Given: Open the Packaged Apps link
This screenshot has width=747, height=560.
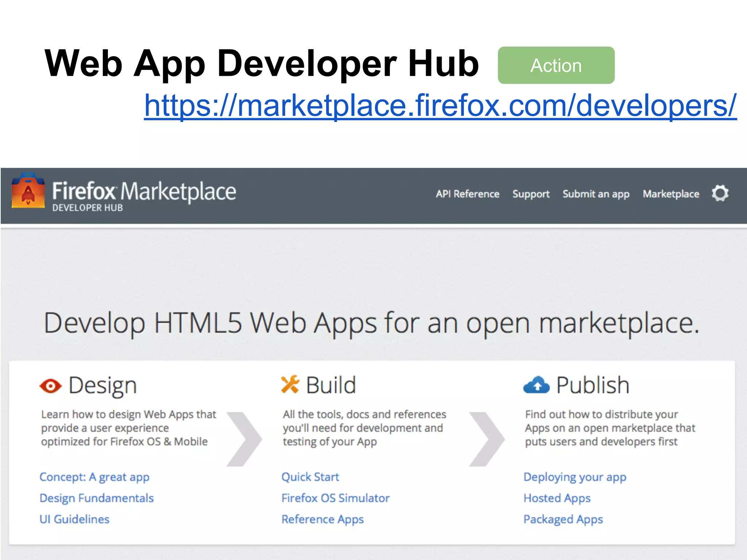Looking at the screenshot, I should [x=563, y=519].
